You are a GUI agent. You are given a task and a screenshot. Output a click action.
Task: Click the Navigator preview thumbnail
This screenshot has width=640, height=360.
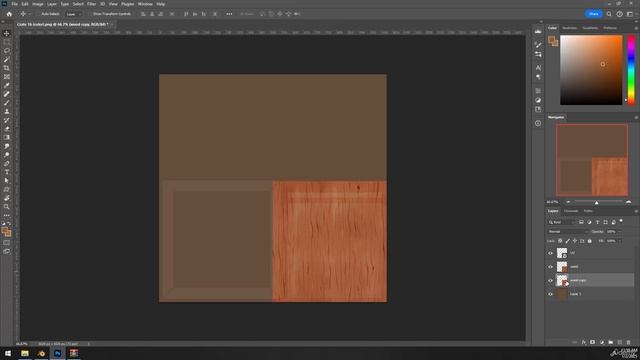592,160
